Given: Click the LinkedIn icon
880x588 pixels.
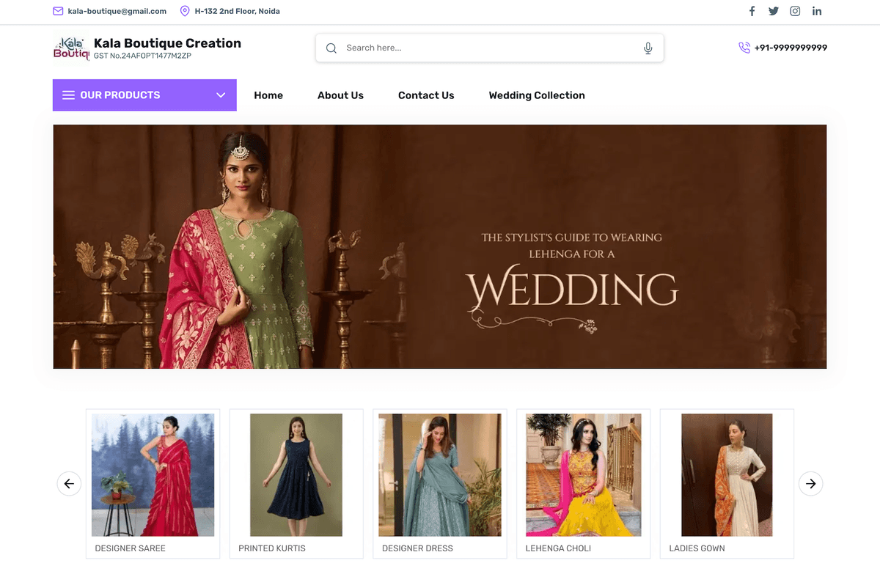Looking at the screenshot, I should (817, 11).
